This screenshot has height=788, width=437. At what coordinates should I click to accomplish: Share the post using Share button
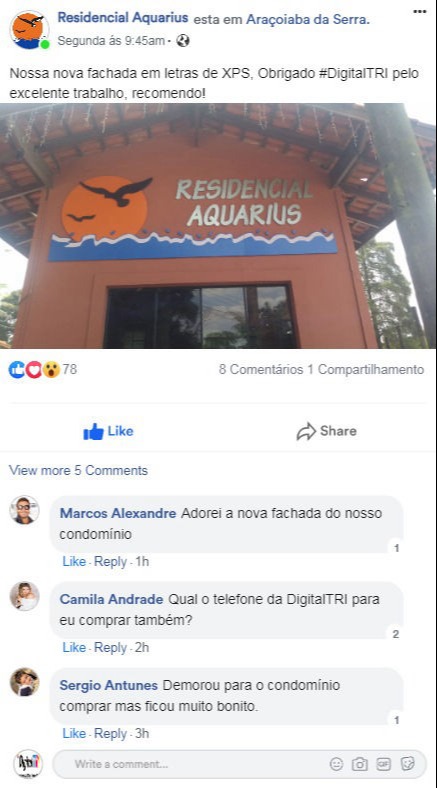click(x=326, y=431)
